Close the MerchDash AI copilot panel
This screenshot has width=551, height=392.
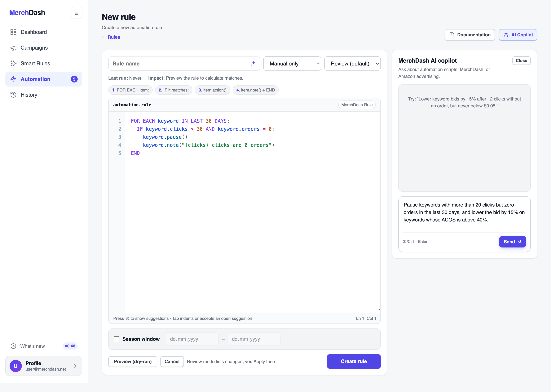tap(521, 61)
